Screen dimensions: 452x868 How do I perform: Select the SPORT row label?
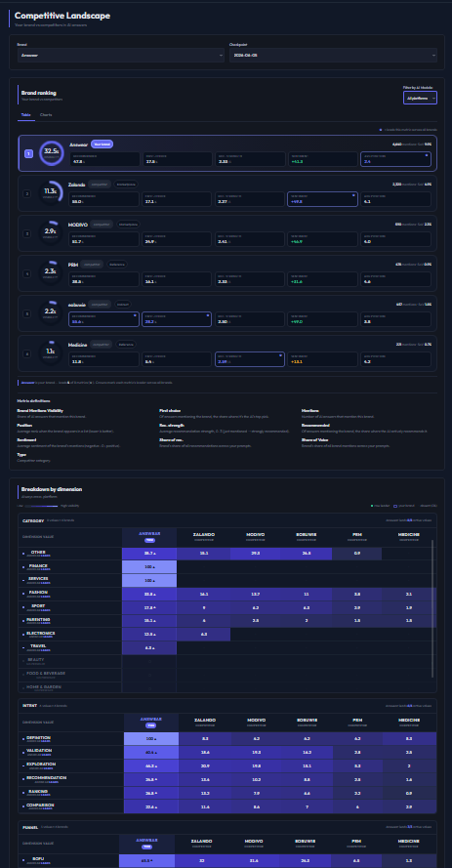pyautogui.click(x=37, y=606)
